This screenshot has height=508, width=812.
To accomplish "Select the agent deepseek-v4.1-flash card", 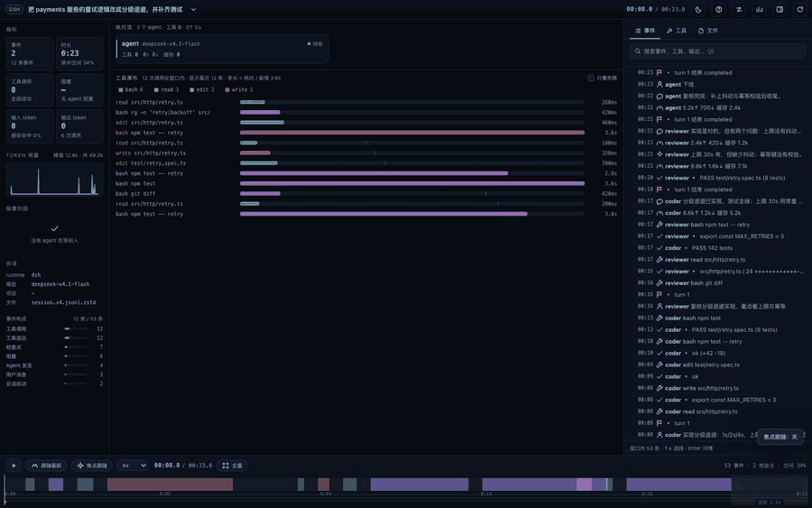I will [222, 49].
